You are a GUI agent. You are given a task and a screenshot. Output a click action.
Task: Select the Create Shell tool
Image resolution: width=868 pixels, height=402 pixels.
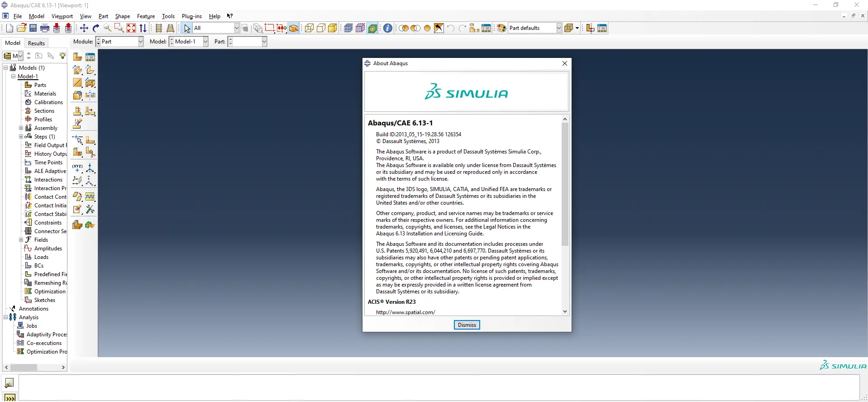click(90, 70)
